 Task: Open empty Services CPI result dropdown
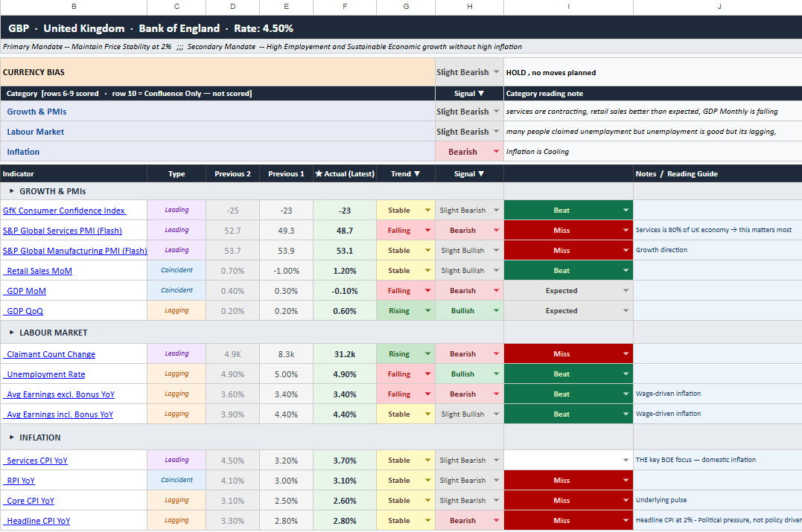click(626, 460)
